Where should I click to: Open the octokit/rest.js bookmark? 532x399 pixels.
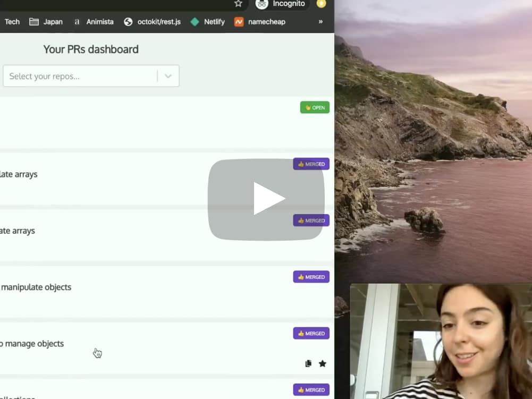tap(153, 22)
